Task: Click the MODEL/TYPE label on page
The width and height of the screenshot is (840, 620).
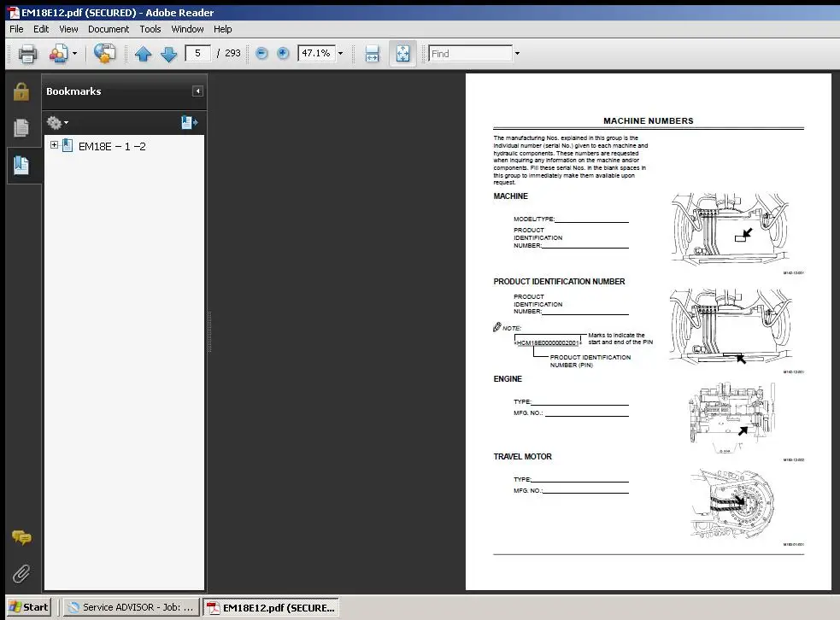Action: [x=533, y=219]
